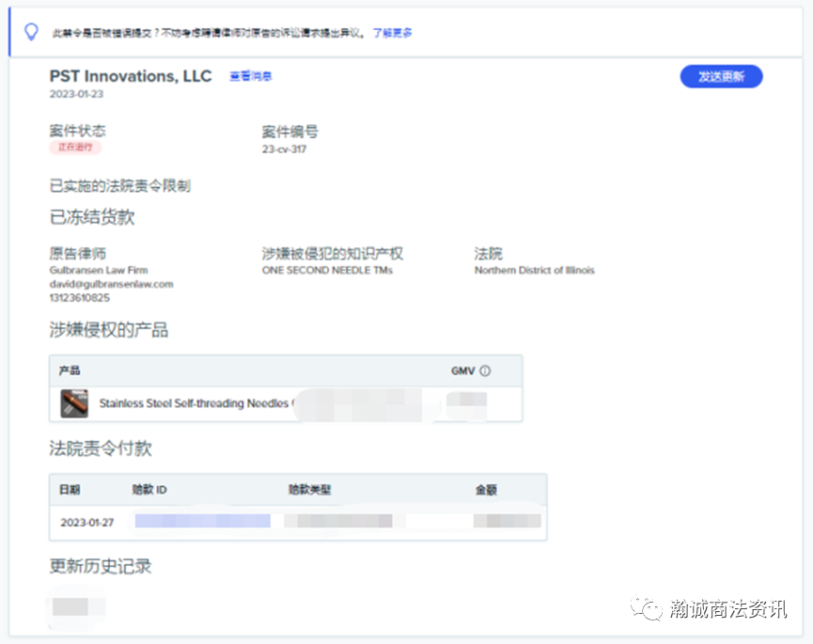Click the 案件编号 label
The width and height of the screenshot is (813, 644).
[x=290, y=132]
